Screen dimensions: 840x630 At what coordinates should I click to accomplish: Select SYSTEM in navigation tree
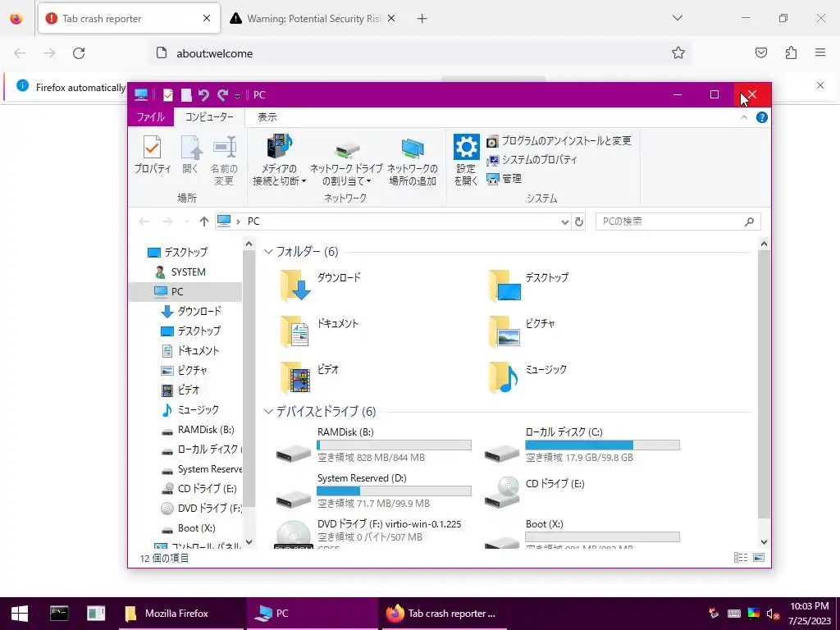(180, 272)
